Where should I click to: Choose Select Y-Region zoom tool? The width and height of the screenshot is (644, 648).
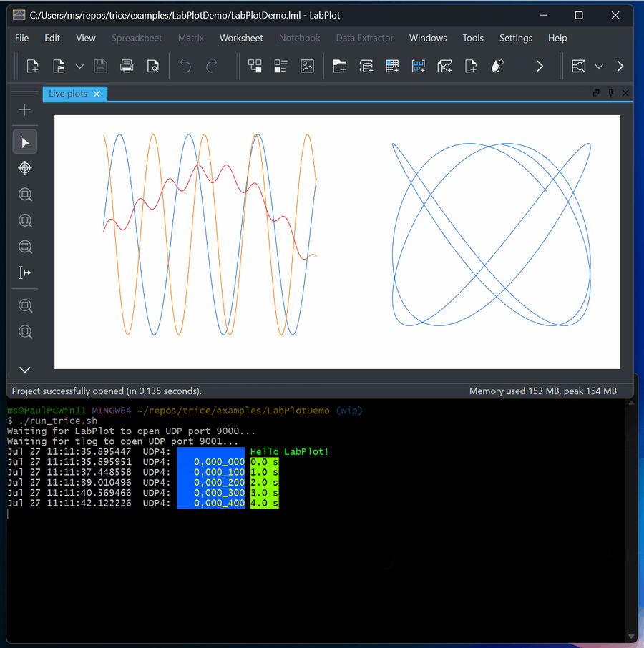pos(25,247)
